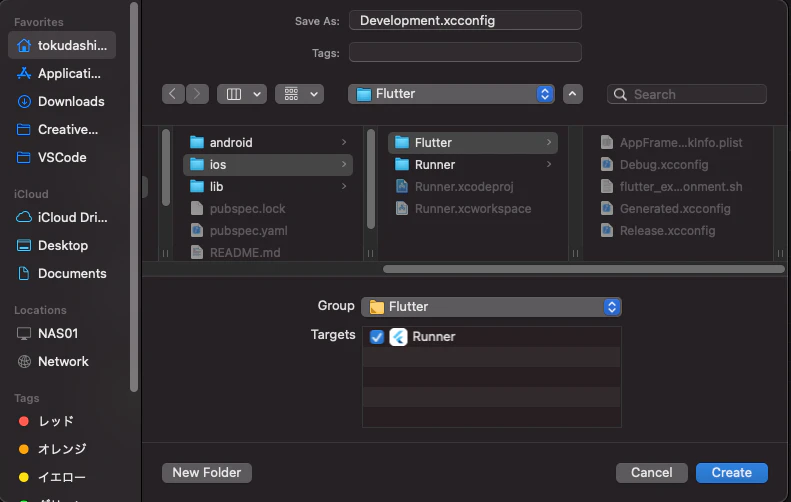Open the grouping options chevron
The image size is (791, 502).
[314, 94]
